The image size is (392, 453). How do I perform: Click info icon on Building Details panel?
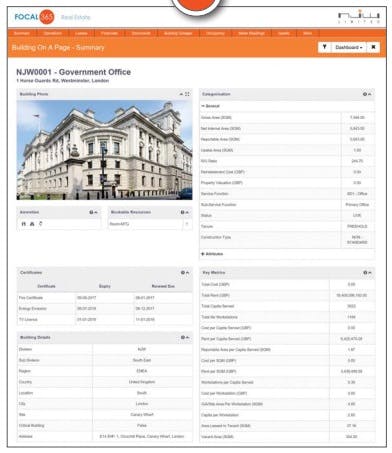point(182,337)
